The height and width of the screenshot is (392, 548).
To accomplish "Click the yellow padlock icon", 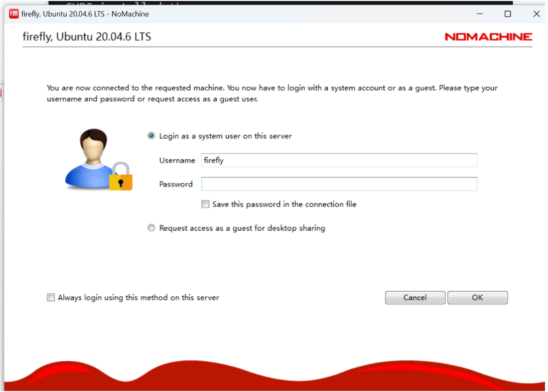I will pyautogui.click(x=121, y=177).
